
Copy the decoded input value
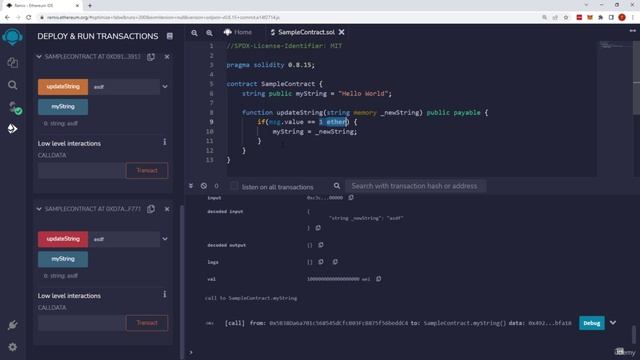318,228
